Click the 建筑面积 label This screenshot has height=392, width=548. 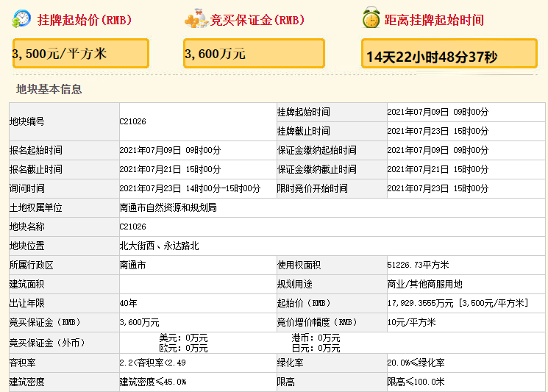pyautogui.click(x=27, y=285)
